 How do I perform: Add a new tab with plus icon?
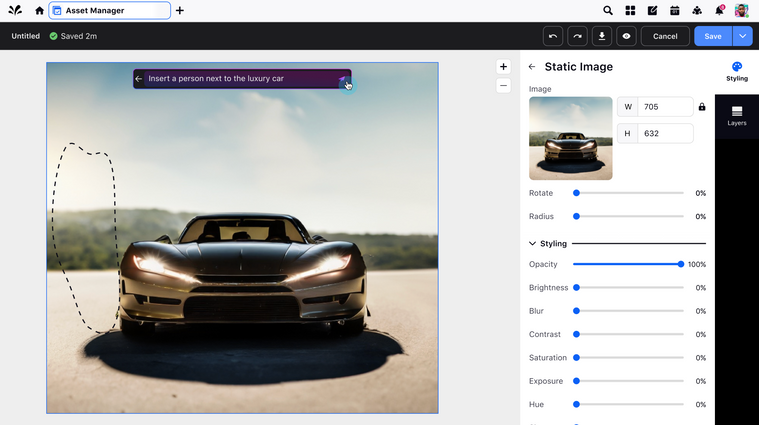click(x=180, y=11)
